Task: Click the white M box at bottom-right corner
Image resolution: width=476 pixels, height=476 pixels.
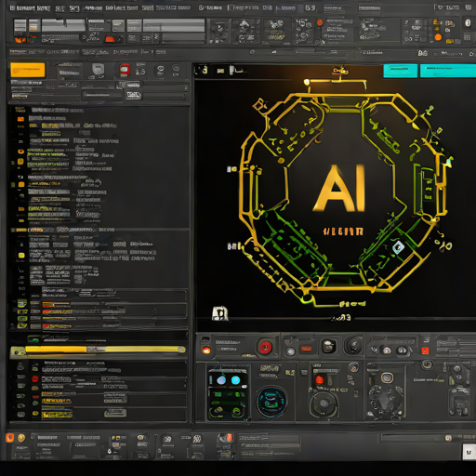Action: coord(469,452)
